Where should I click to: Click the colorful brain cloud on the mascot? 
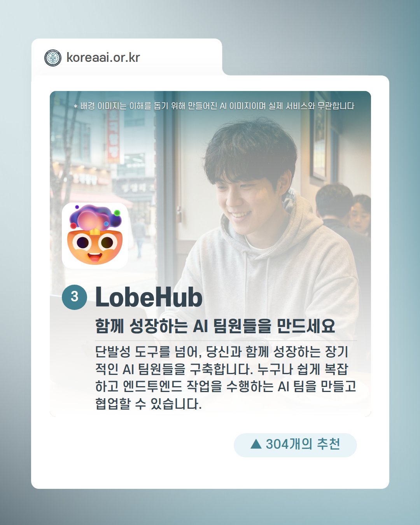96,218
